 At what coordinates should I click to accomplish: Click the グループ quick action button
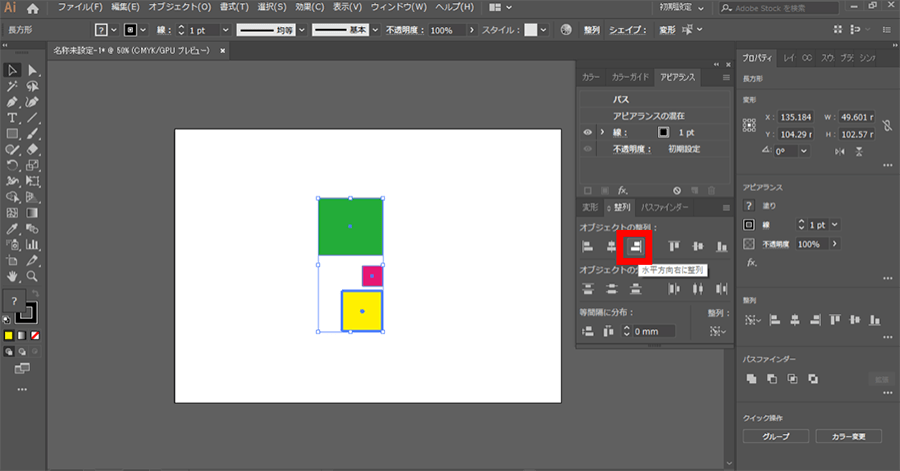(x=775, y=436)
